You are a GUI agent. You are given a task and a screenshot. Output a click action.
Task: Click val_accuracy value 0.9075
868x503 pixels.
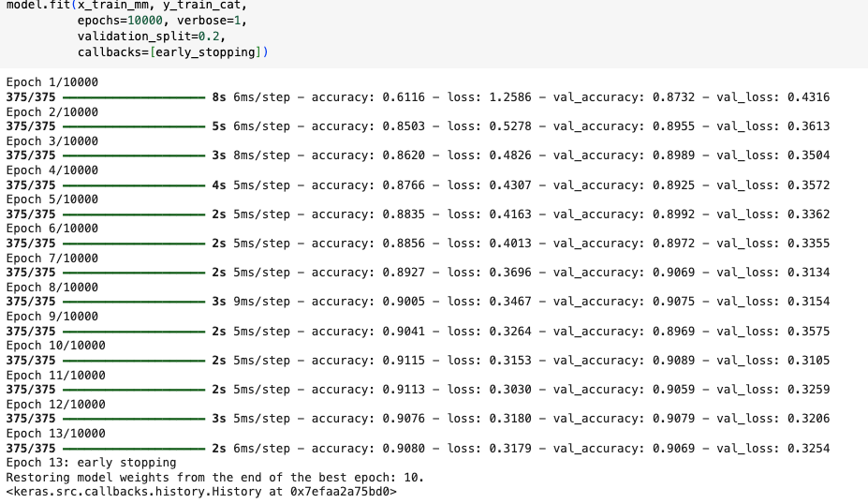click(673, 302)
